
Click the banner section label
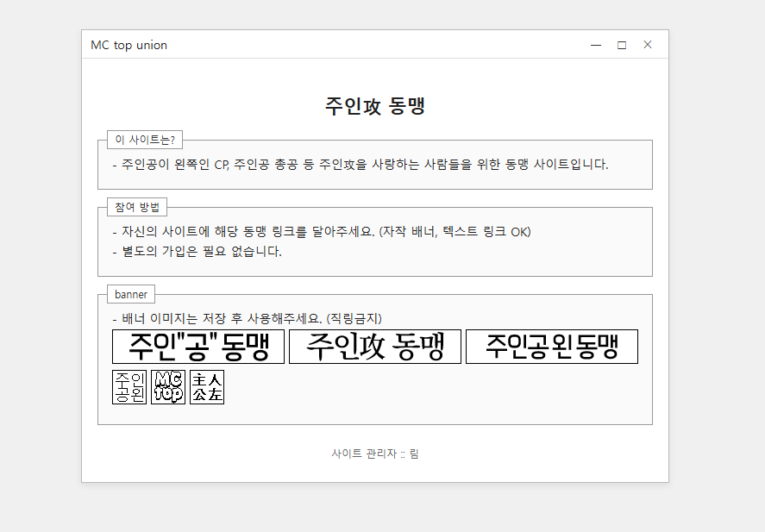point(131,294)
